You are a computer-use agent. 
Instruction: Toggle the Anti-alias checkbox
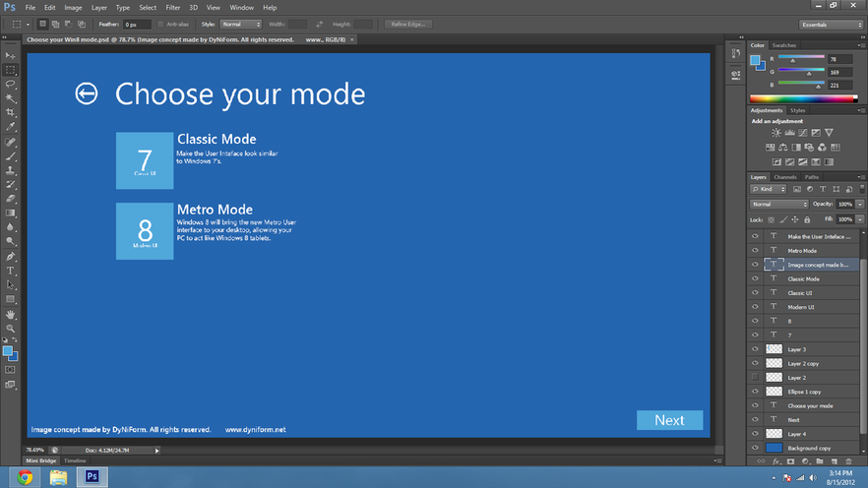pyautogui.click(x=160, y=25)
